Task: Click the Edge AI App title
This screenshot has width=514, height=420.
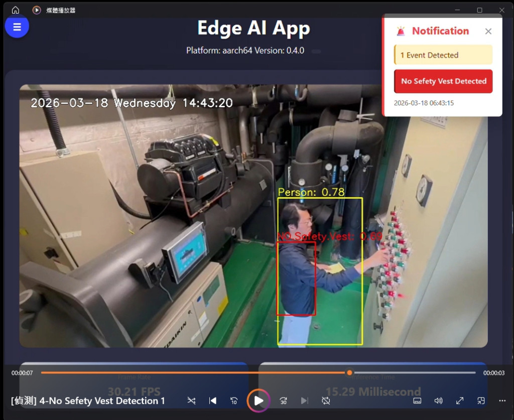Action: (253, 28)
